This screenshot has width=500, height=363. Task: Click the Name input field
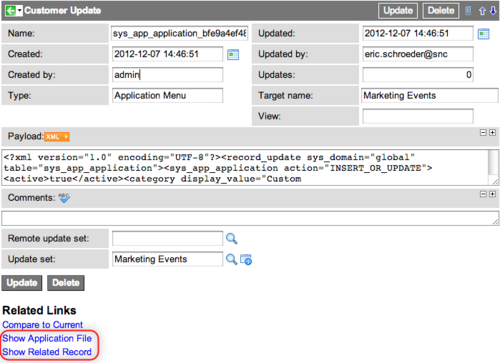[x=180, y=33]
